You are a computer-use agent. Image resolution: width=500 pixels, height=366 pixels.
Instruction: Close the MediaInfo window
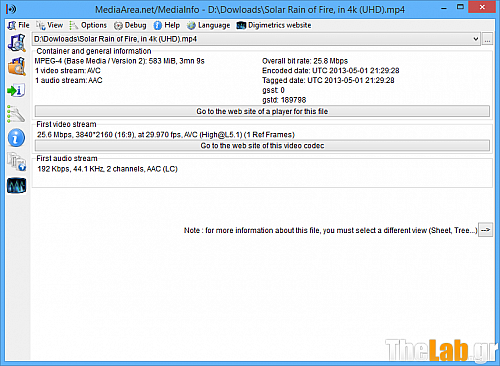pos(482,7)
